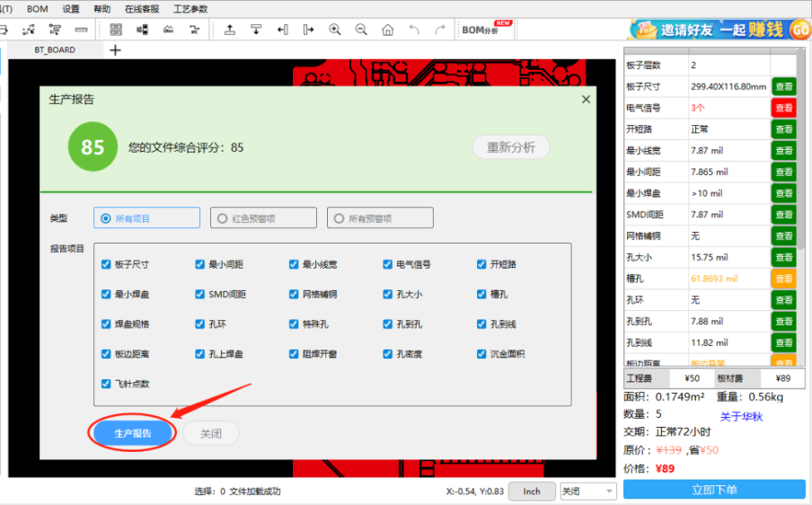Viewport: 812px width, 505px height.
Task: Click the panelize grid toolbar icon
Action: coord(116,30)
